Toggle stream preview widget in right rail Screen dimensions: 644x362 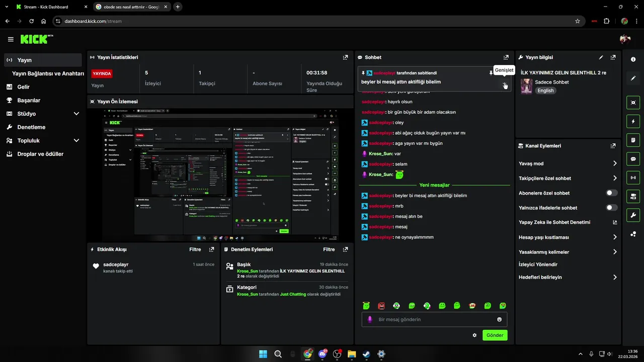(633, 103)
